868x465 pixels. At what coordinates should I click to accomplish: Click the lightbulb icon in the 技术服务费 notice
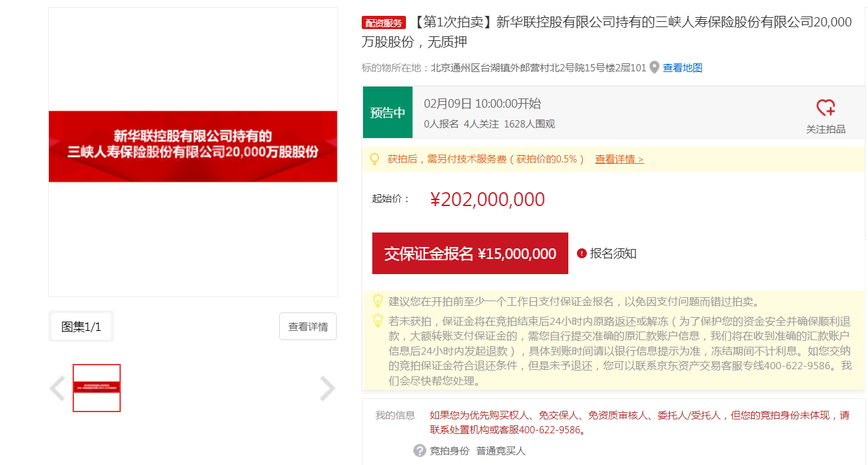click(x=374, y=159)
